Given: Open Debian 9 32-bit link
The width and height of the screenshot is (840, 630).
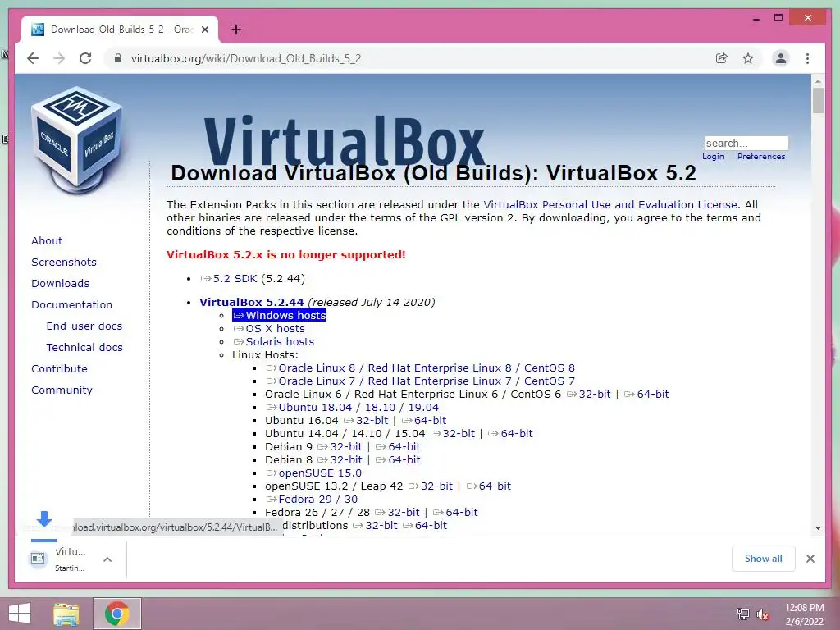Looking at the screenshot, I should coord(340,446).
